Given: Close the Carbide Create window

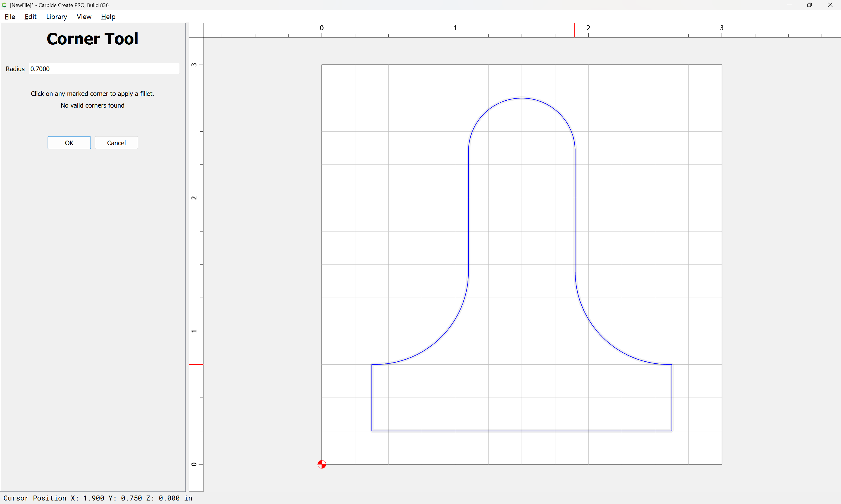Looking at the screenshot, I should pos(830,5).
